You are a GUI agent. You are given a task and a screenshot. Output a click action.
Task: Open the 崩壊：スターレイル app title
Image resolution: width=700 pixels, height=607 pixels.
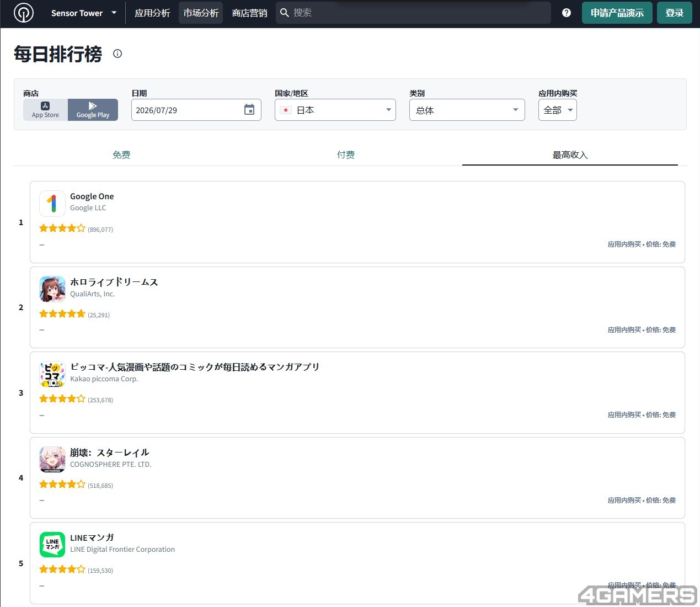click(x=110, y=452)
